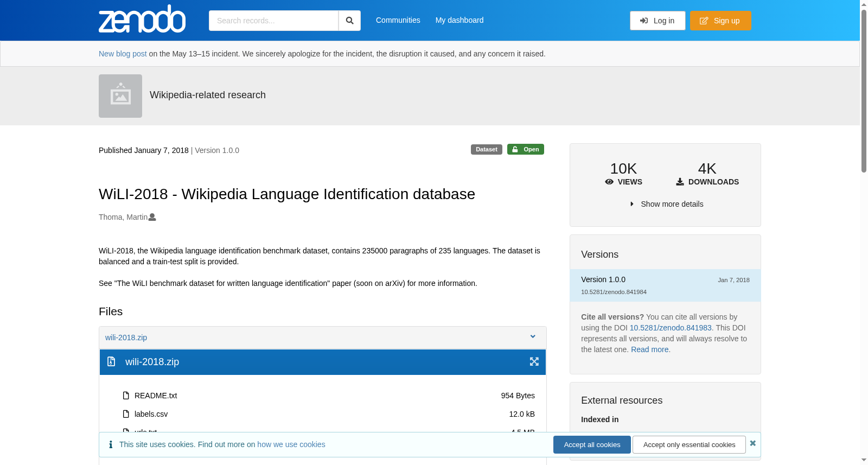Screen dimensions: 868x465
Task: Click the magnifier search button
Action: 350,21
